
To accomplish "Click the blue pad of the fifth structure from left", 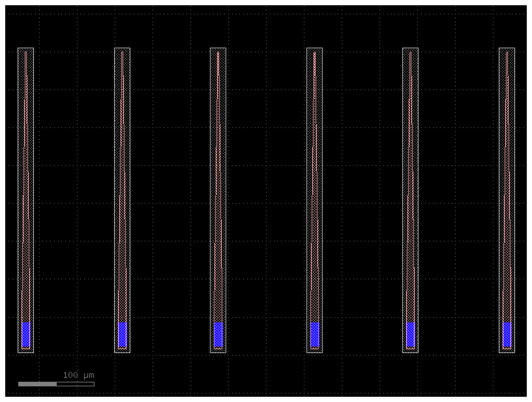I will (x=411, y=334).
